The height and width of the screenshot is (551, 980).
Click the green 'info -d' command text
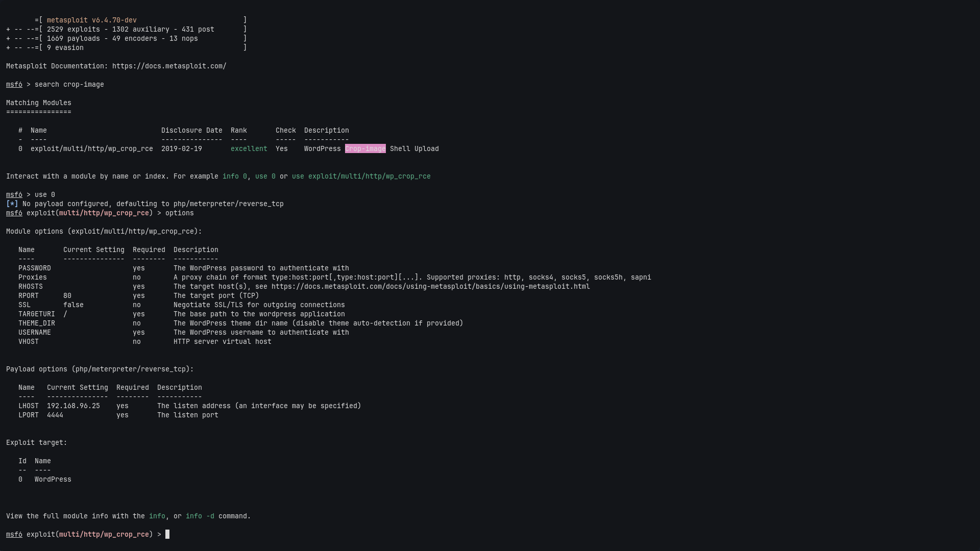click(x=200, y=516)
